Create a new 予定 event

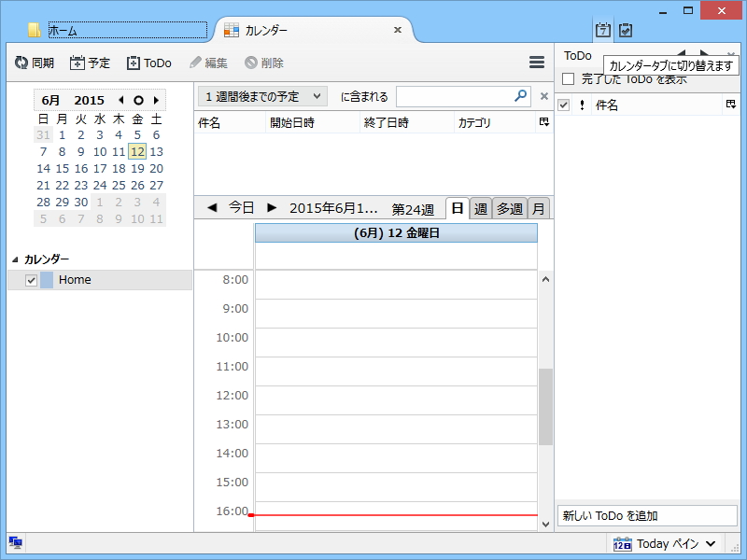[x=90, y=63]
